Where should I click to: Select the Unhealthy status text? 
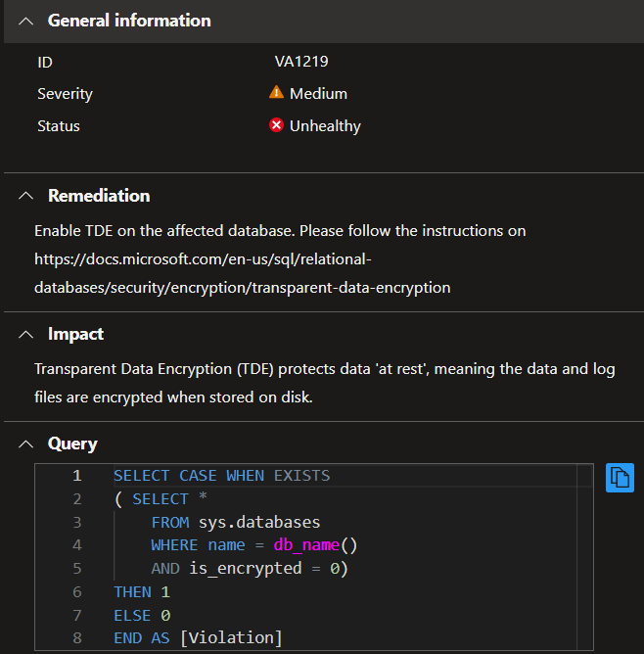tap(325, 126)
